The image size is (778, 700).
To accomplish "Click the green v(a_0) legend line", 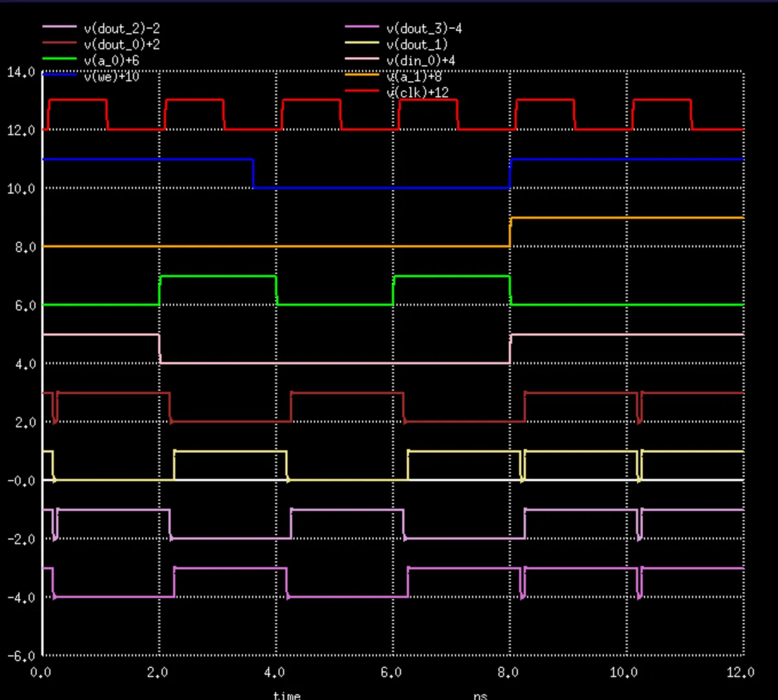I will 59,59.
